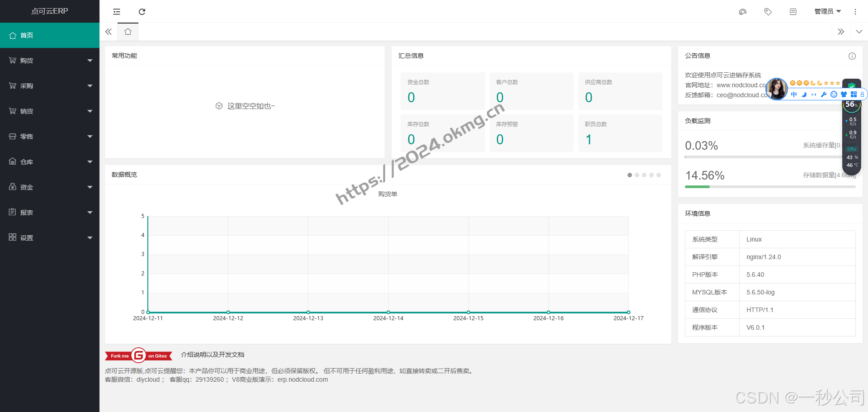Switch to the 首页 menu item
Image resolution: width=868 pixels, height=412 pixels.
pos(50,35)
